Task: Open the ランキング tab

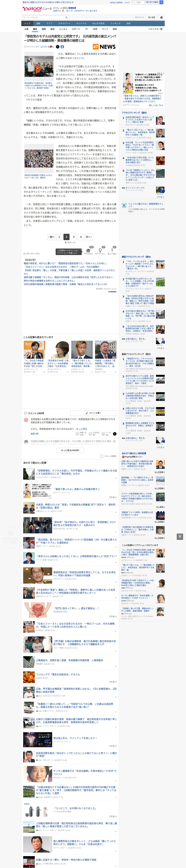Action: [115, 24]
